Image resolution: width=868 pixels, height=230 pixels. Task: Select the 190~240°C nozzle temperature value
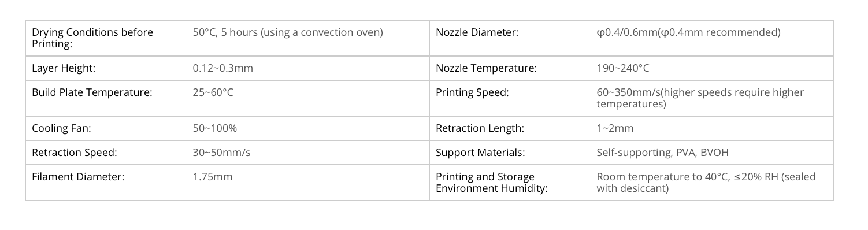[623, 68]
